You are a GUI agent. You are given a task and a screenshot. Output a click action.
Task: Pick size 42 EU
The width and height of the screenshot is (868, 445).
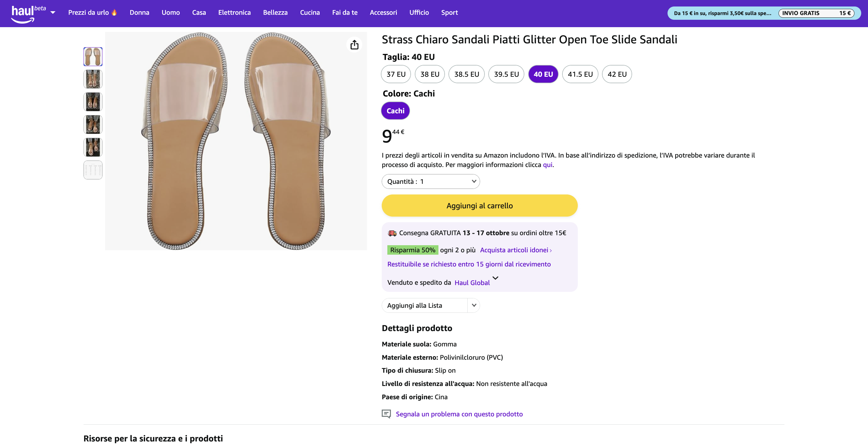click(x=617, y=74)
